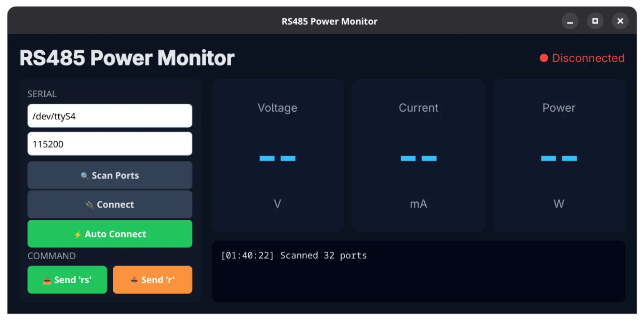Click the emoji icon on Send 'r' button
644x321 pixels.
(134, 279)
